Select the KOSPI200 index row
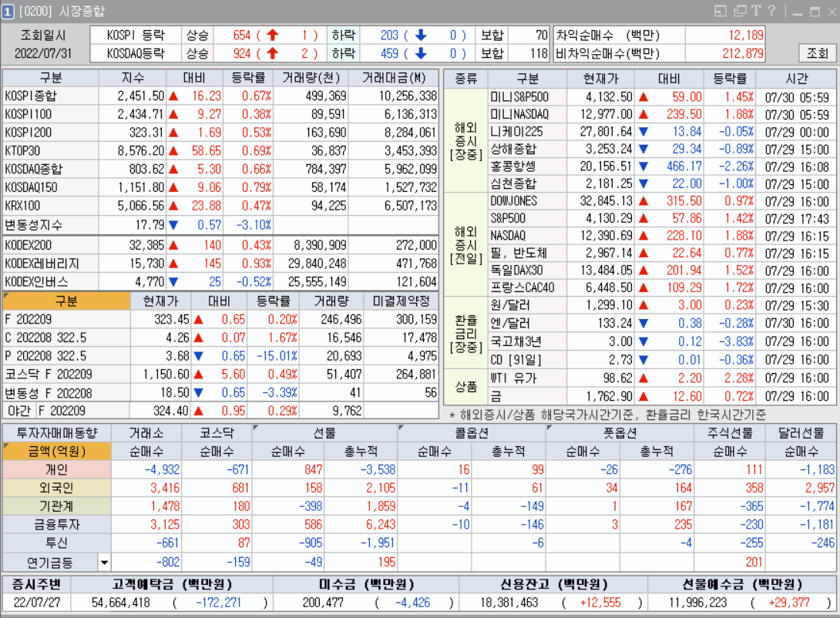Screen dimensions: 840x618 220,133
